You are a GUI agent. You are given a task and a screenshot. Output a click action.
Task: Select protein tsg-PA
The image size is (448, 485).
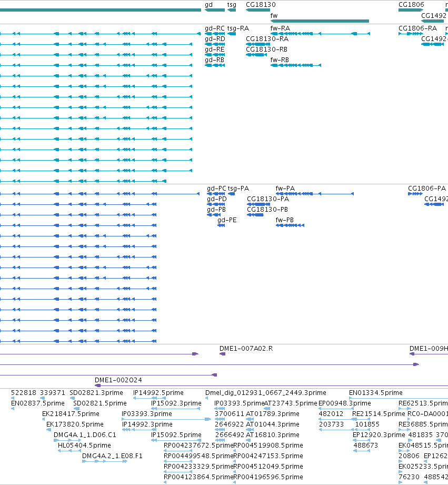[238, 189]
